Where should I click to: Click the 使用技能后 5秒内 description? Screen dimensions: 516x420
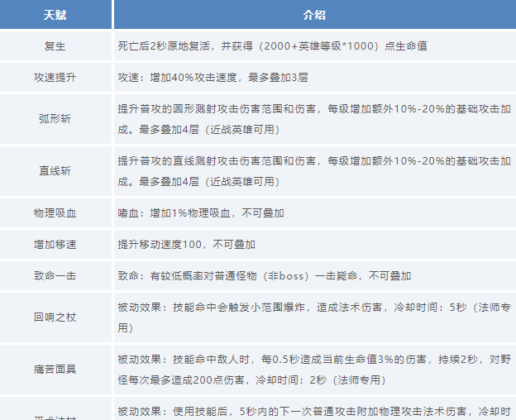[x=314, y=412]
